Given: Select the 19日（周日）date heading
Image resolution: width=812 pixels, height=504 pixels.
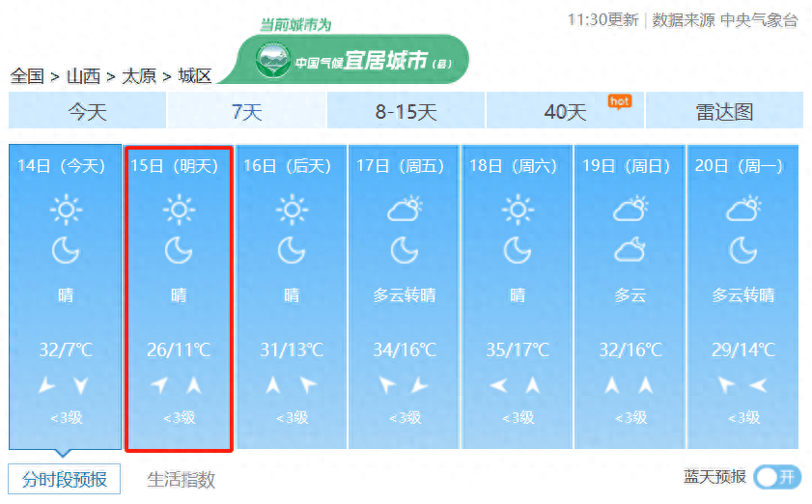Looking at the screenshot, I should coord(626,166).
